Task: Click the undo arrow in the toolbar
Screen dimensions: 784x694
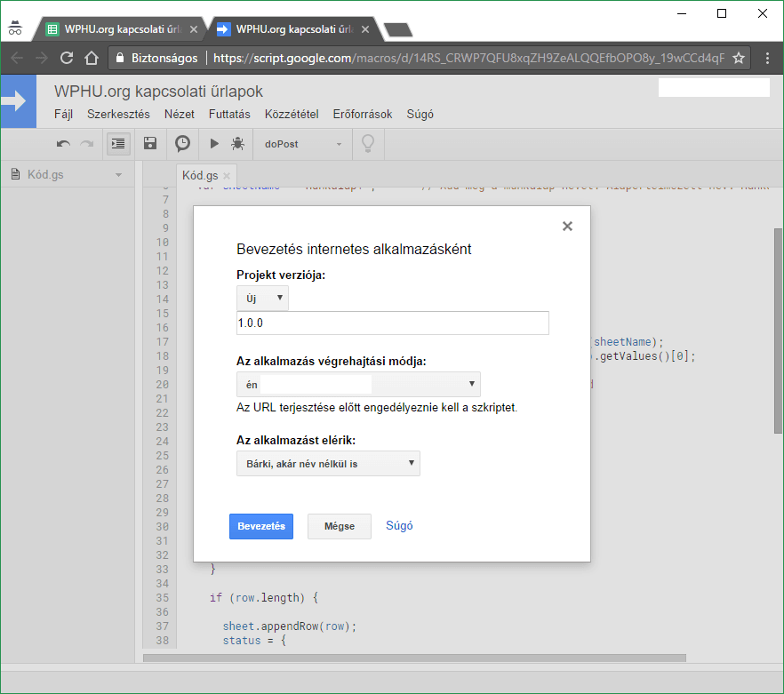Action: [63, 143]
